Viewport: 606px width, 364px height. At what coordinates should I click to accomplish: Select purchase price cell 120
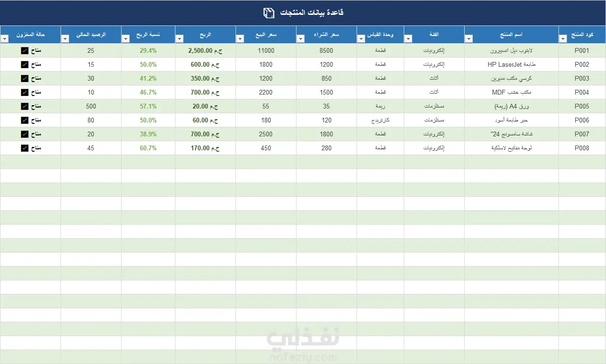click(x=326, y=120)
